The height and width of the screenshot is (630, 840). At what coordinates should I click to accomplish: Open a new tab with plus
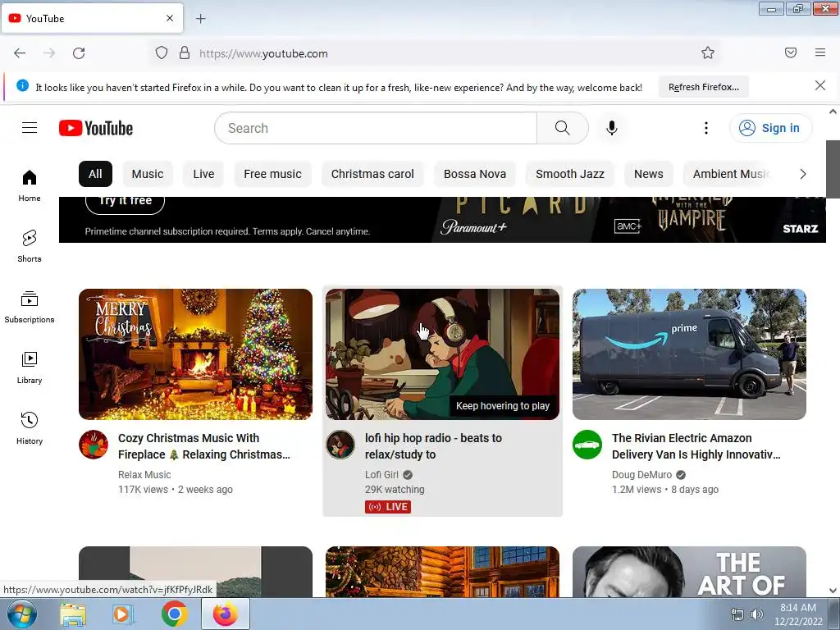pos(200,19)
